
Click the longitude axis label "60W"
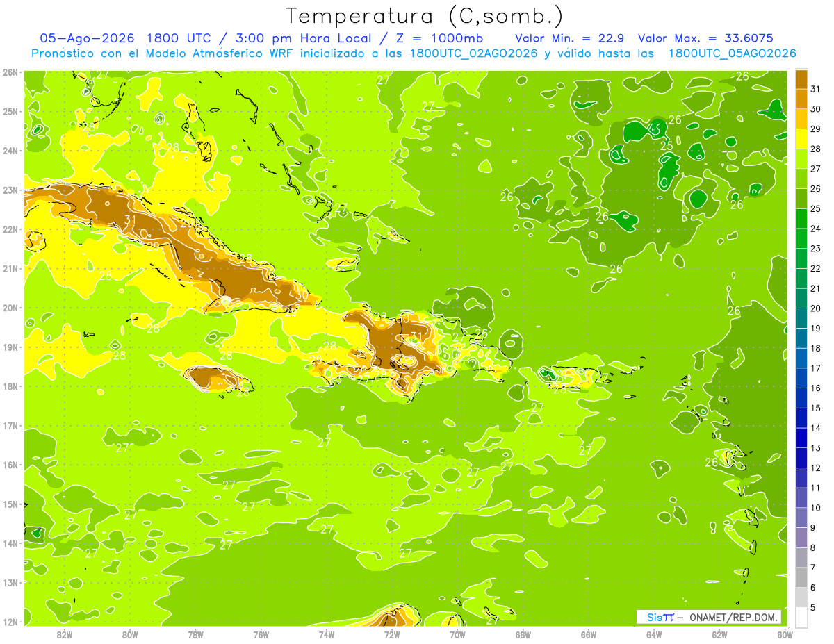point(785,635)
